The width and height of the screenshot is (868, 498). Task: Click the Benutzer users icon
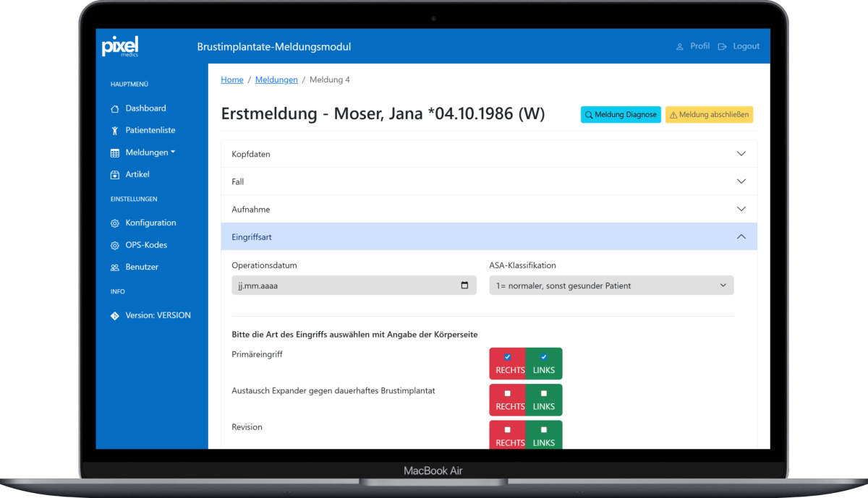[114, 267]
